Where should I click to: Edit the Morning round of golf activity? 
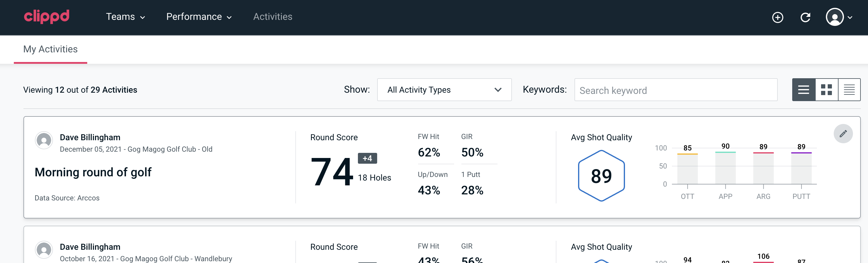843,134
